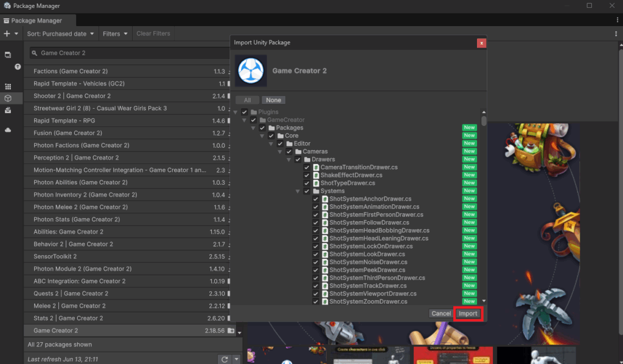This screenshot has width=623, height=364.
Task: Close the Import Unity Package dialog
Action: [481, 43]
